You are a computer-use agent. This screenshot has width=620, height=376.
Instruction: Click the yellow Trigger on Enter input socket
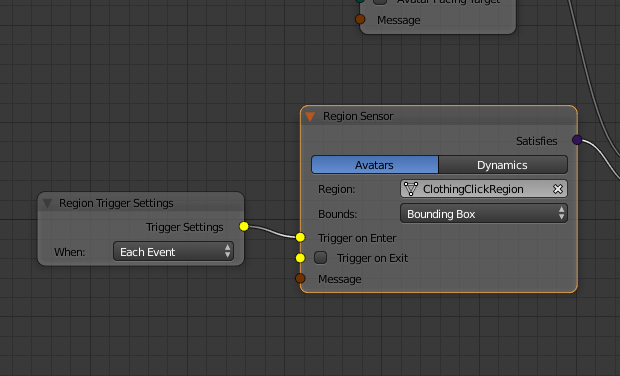300,237
